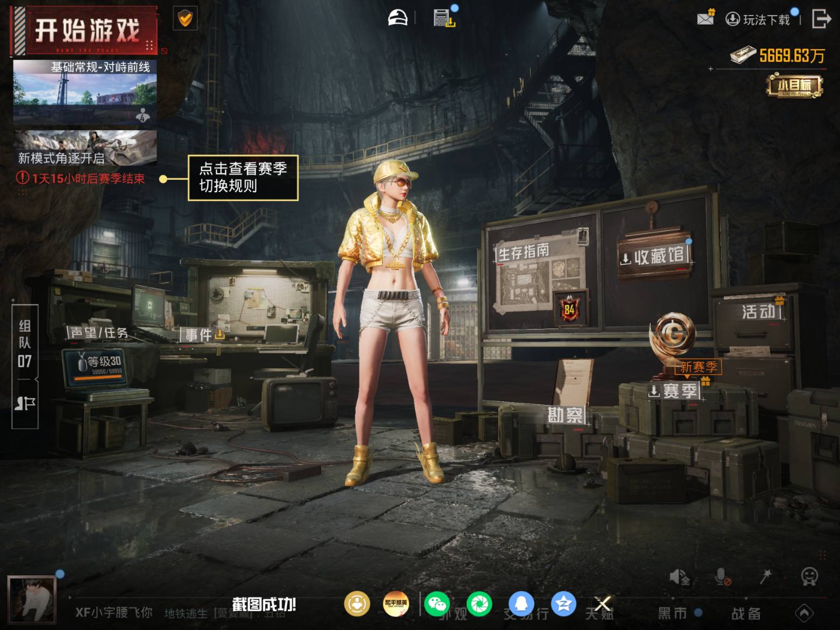840x630 pixels.
Task: Toggle the muted microphone icon
Action: click(x=722, y=577)
